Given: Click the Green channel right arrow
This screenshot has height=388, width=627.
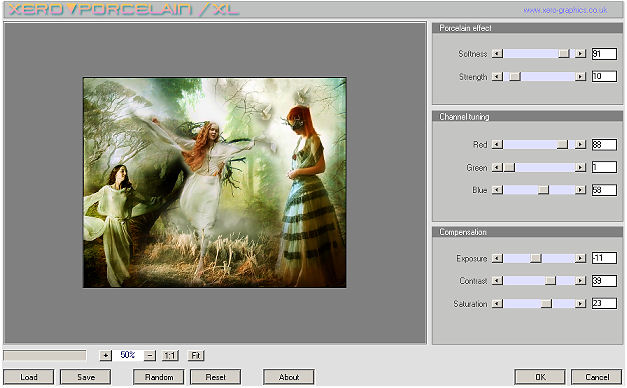Looking at the screenshot, I should [x=580, y=167].
